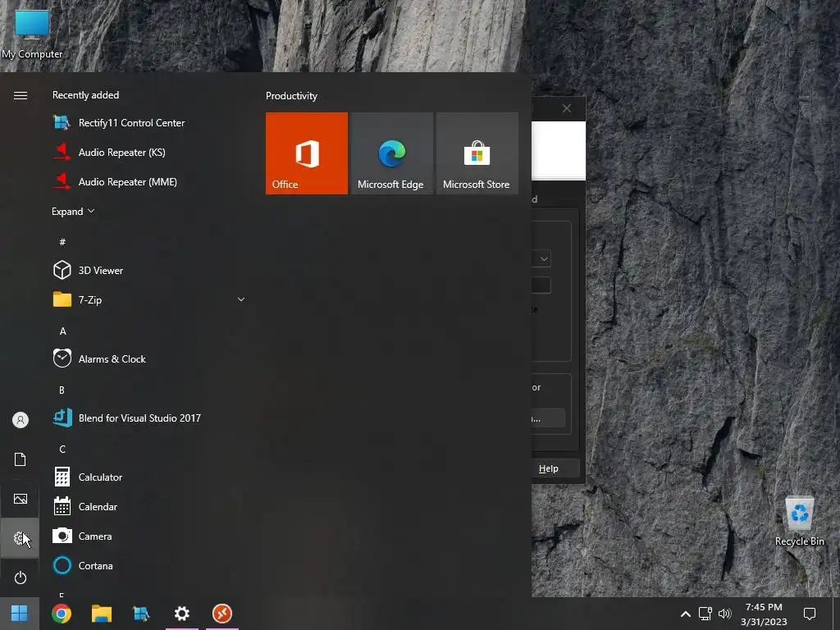The image size is (840, 630).
Task: Open the user account icon in Start
Action: click(21, 420)
